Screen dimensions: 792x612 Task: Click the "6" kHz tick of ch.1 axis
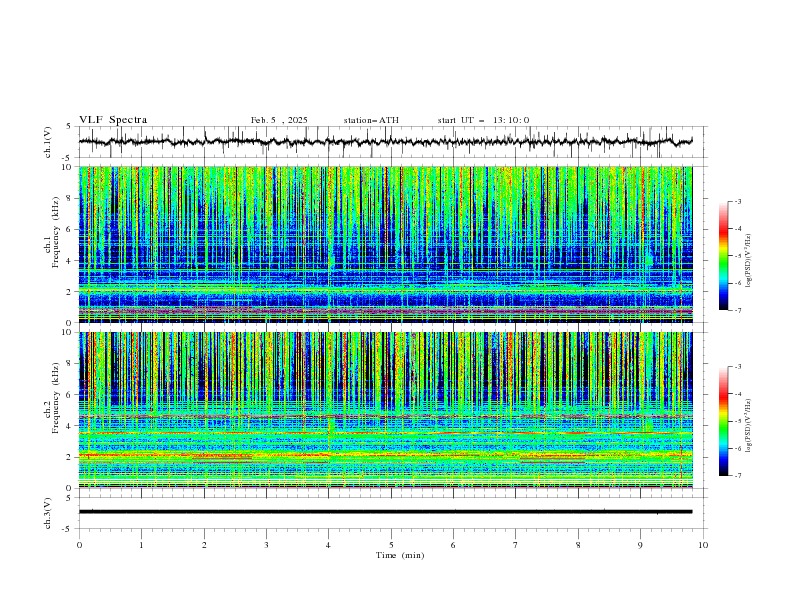[x=71, y=229]
